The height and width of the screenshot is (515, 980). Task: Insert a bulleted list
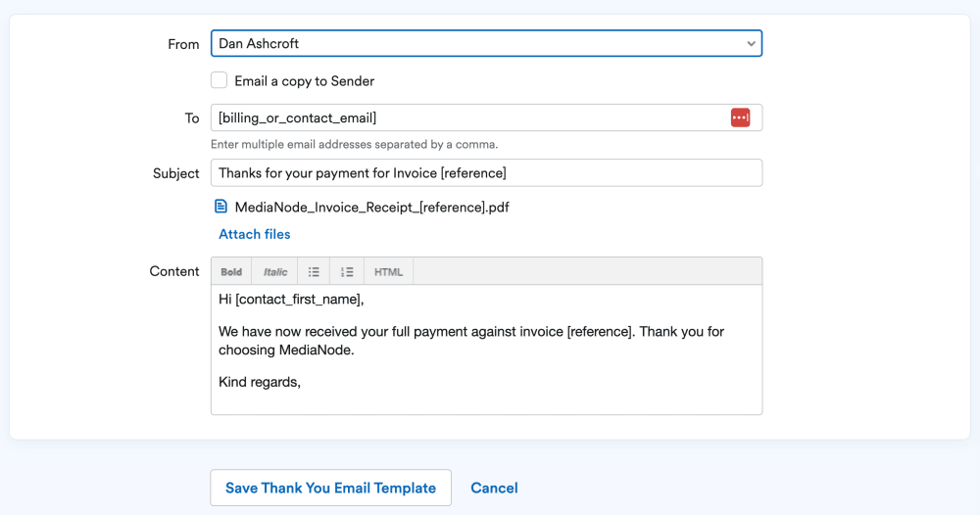pyautogui.click(x=314, y=272)
